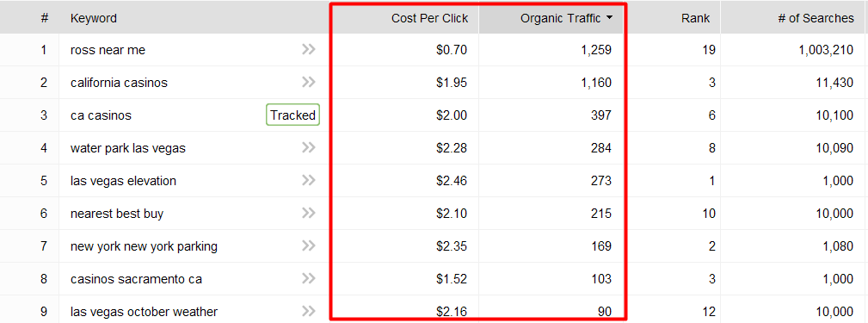Image resolution: width=868 pixels, height=323 pixels.
Task: Click the Organic Traffic sort arrow
Action: coord(609,18)
